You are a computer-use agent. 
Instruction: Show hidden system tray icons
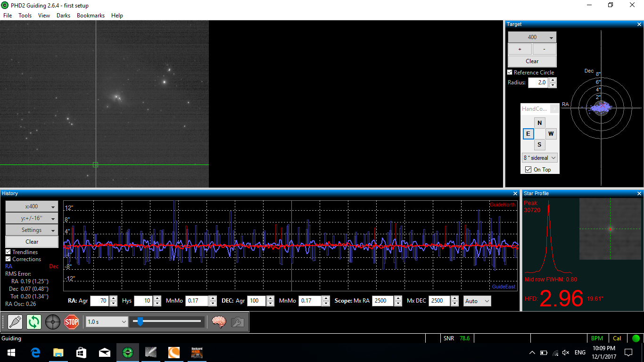[x=532, y=353]
